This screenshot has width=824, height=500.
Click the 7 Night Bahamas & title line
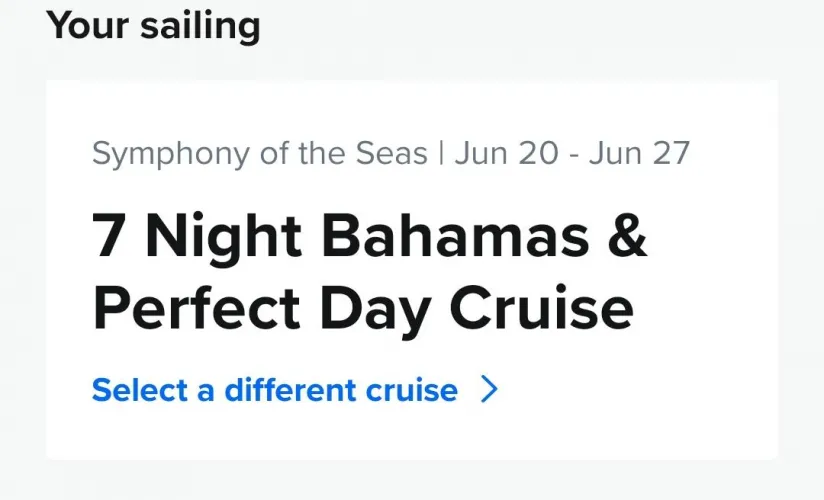[x=370, y=236]
